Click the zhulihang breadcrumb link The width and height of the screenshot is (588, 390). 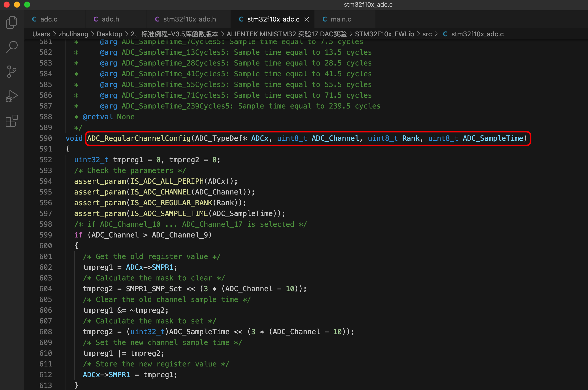coord(73,34)
